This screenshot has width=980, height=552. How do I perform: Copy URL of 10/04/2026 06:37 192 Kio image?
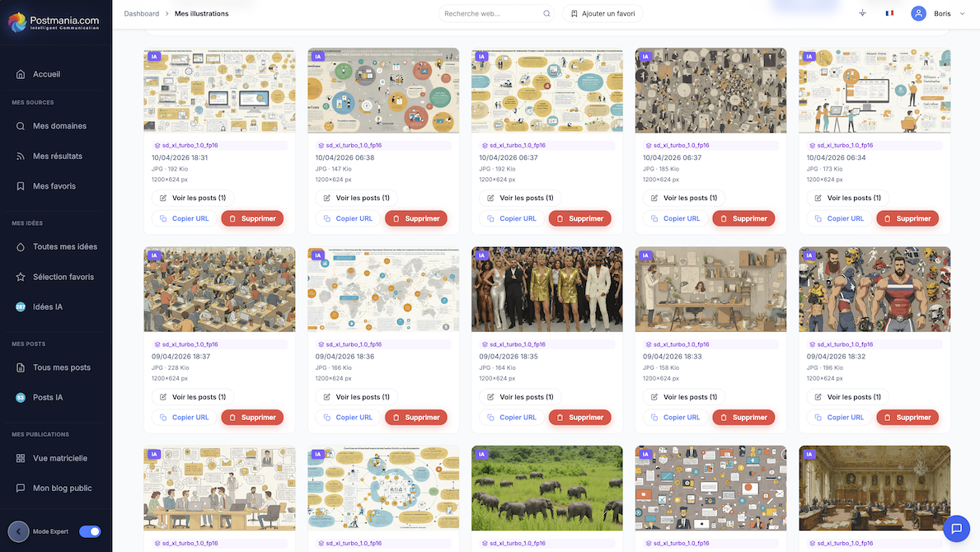coord(512,218)
